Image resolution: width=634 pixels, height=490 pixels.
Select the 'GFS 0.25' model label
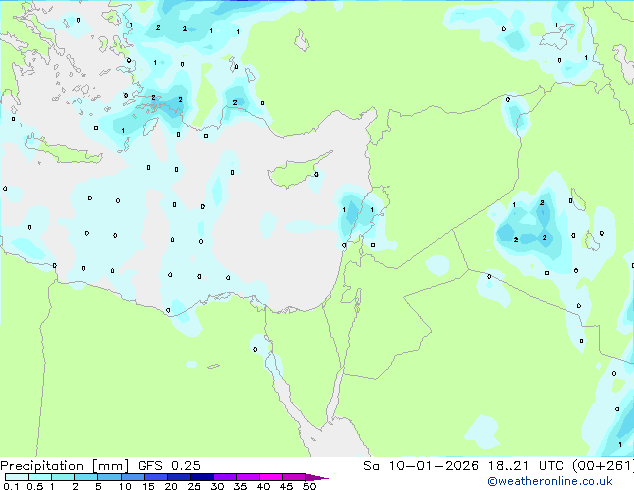coord(169,466)
